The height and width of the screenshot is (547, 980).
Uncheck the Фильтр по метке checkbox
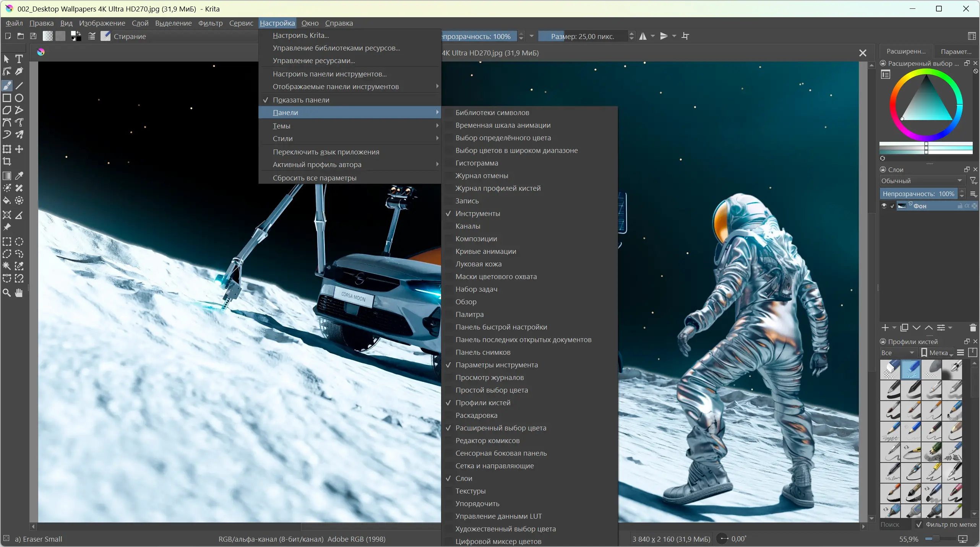click(919, 524)
